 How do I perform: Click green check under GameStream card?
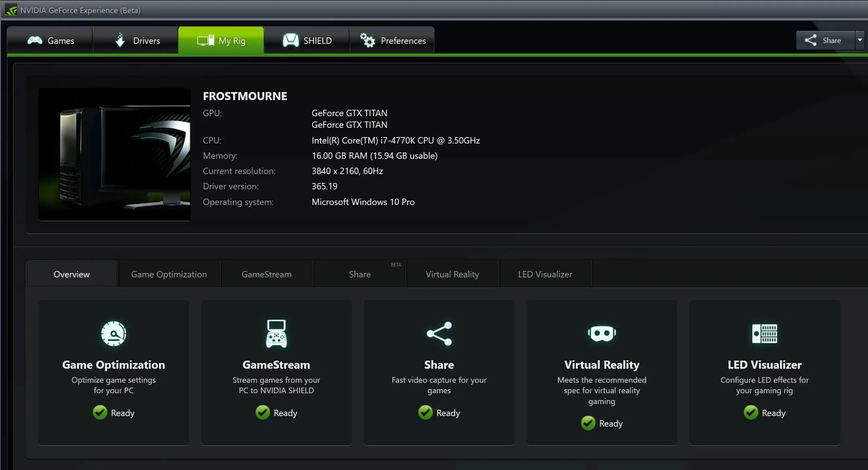(x=263, y=413)
